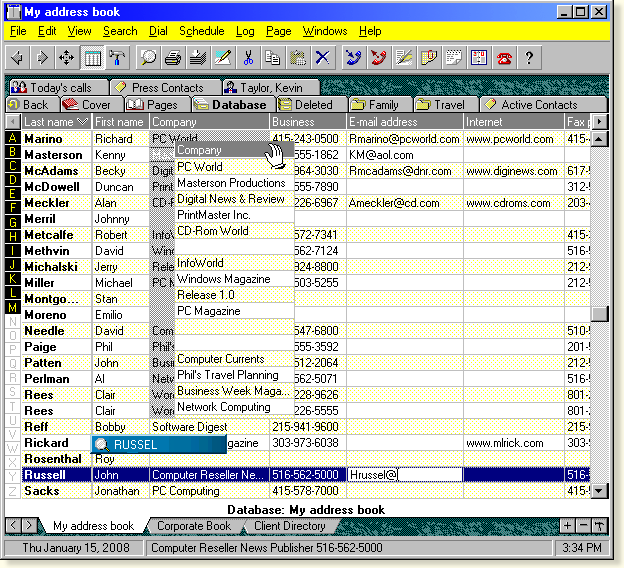Open the Search menu

click(x=120, y=31)
